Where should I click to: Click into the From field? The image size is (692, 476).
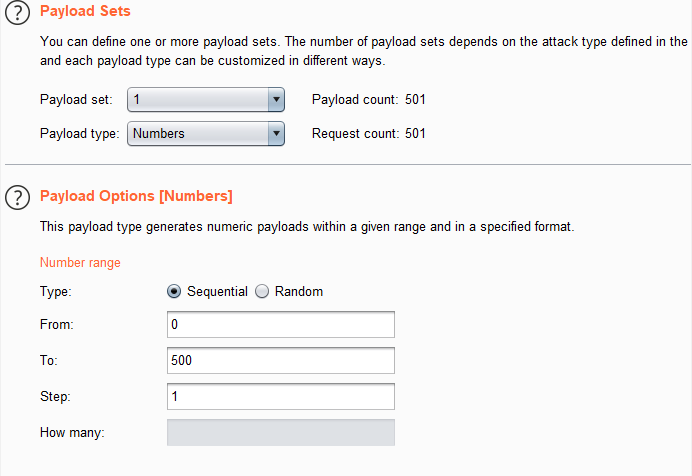281,325
